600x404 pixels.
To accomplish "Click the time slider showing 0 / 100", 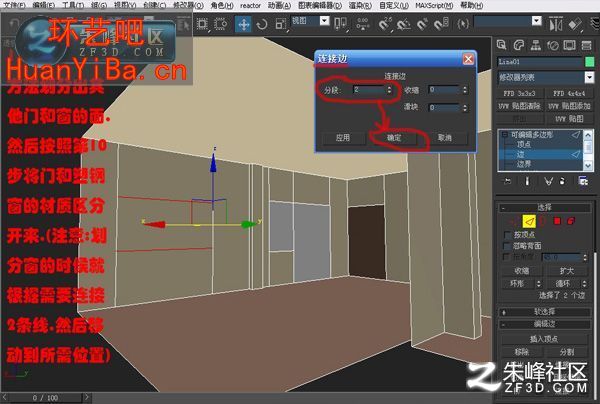I will 45,398.
